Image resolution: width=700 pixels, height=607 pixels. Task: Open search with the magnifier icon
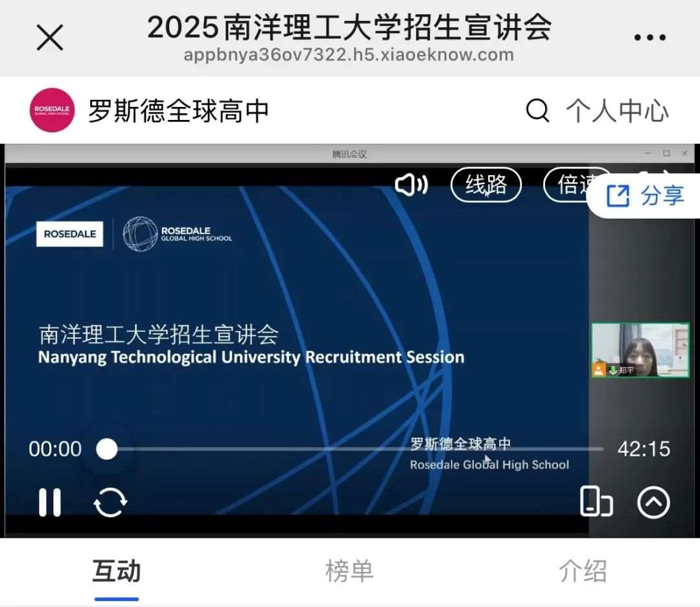537,110
